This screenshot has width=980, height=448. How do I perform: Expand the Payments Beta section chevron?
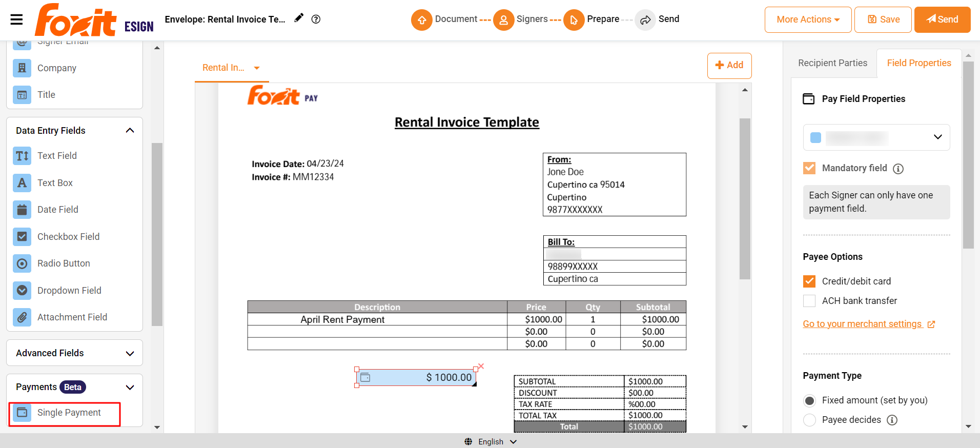pyautogui.click(x=130, y=388)
